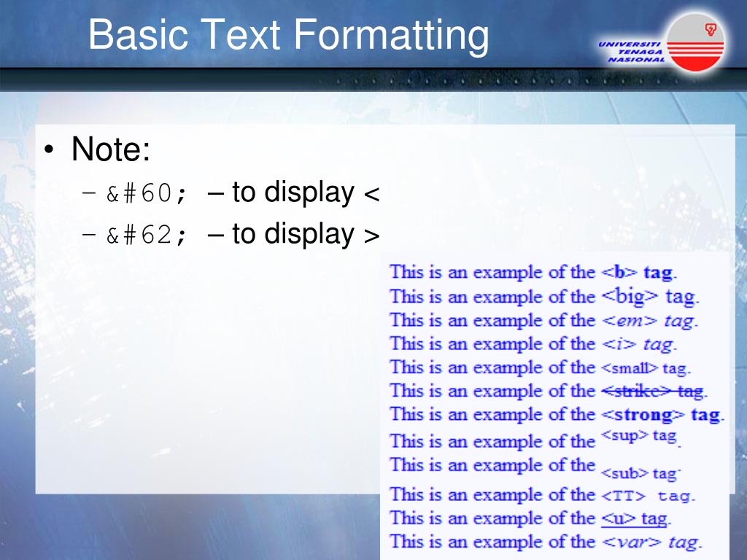747x560 pixels.
Task: Click the 'to display >' text
Action: pyautogui.click(x=306, y=234)
